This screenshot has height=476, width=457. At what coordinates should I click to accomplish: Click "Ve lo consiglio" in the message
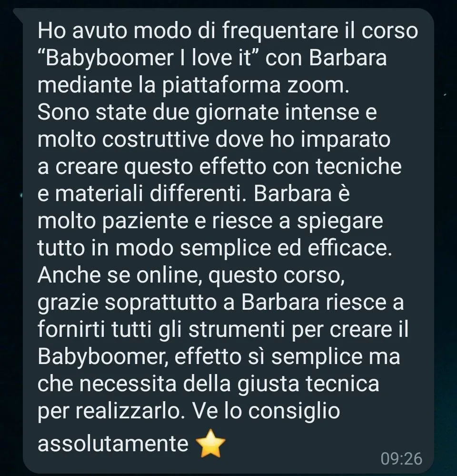pos(266,411)
